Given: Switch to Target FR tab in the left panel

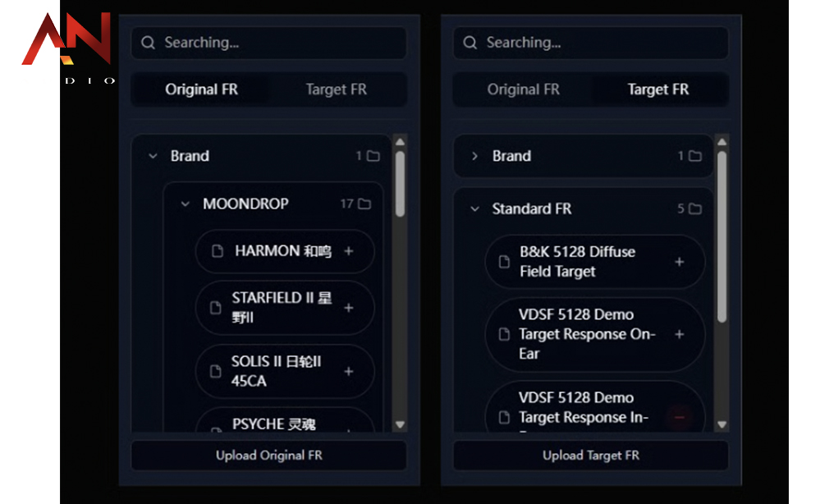Looking at the screenshot, I should click(x=337, y=89).
